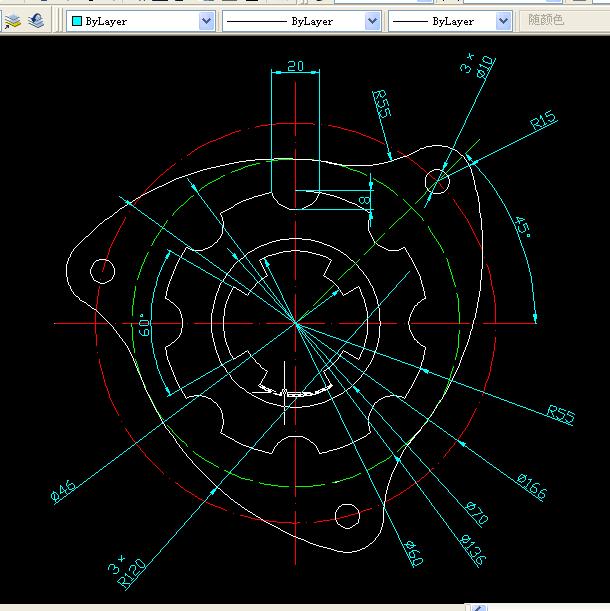Click the Make Object's Layer Current icon
Image resolution: width=610 pixels, height=611 pixels.
12,21
